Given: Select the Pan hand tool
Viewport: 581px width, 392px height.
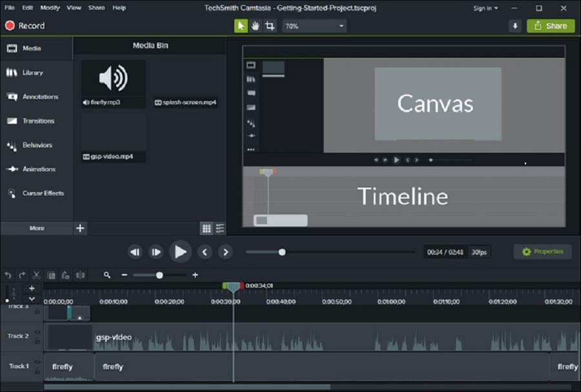Looking at the screenshot, I should point(255,26).
